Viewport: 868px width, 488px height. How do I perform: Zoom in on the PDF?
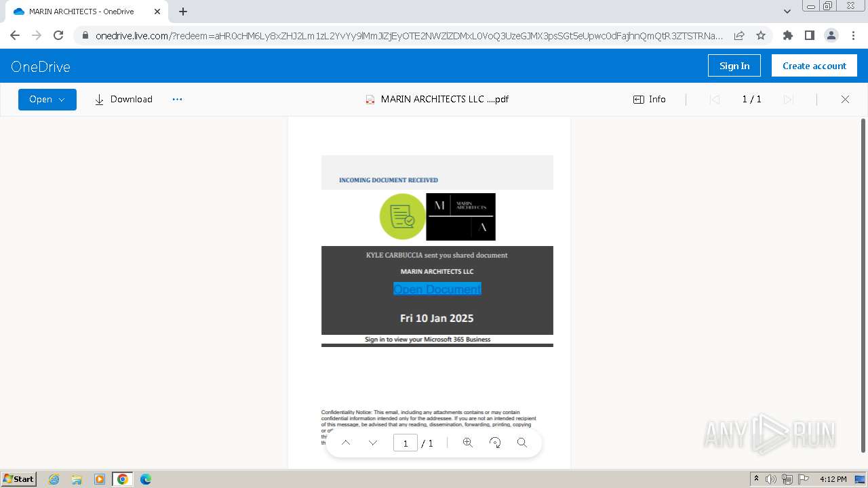pos(467,443)
